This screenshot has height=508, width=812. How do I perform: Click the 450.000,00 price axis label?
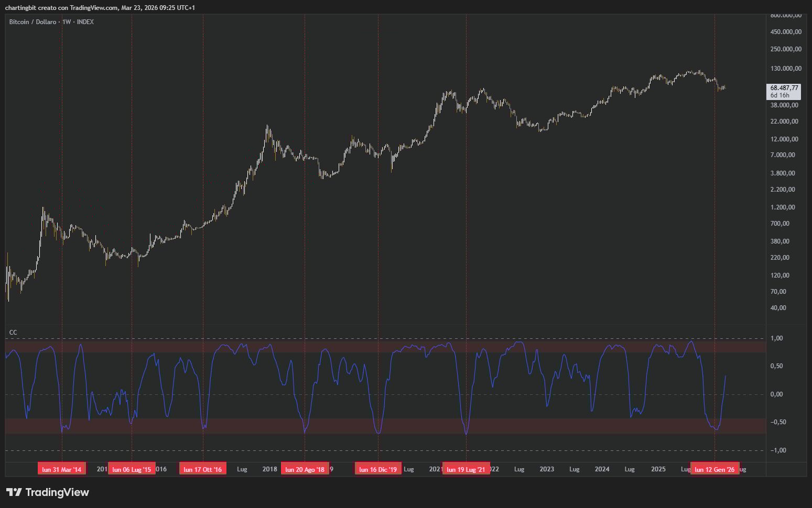786,32
